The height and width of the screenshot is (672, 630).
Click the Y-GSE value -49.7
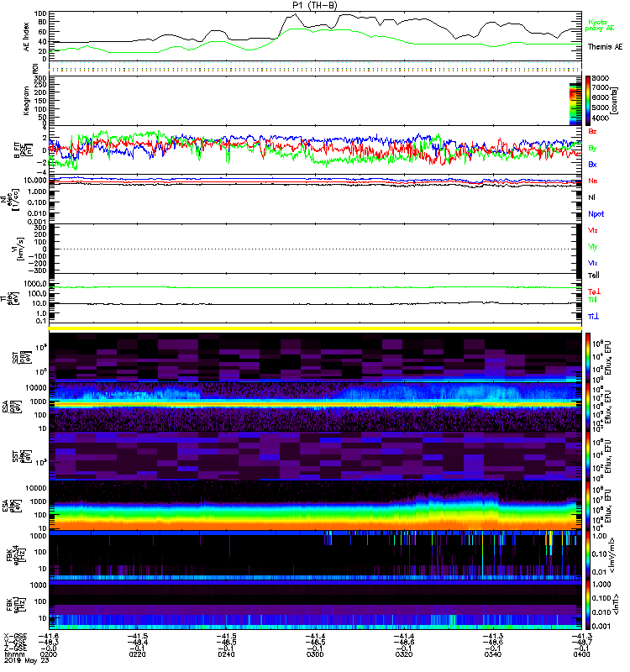[x=581, y=642]
